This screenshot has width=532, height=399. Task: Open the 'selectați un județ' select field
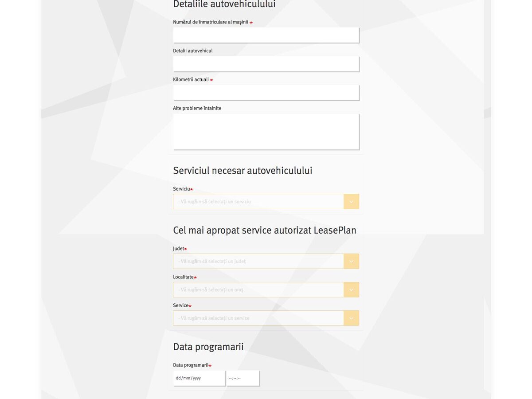click(266, 262)
